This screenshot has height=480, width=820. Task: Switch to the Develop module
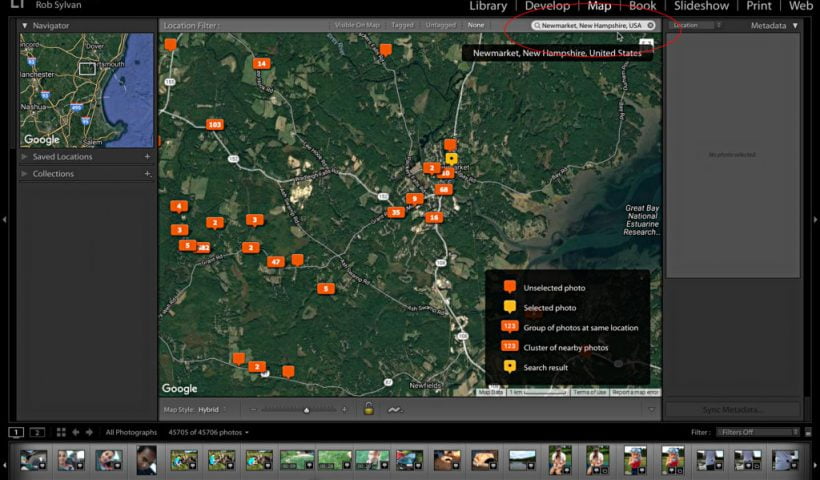pos(547,6)
